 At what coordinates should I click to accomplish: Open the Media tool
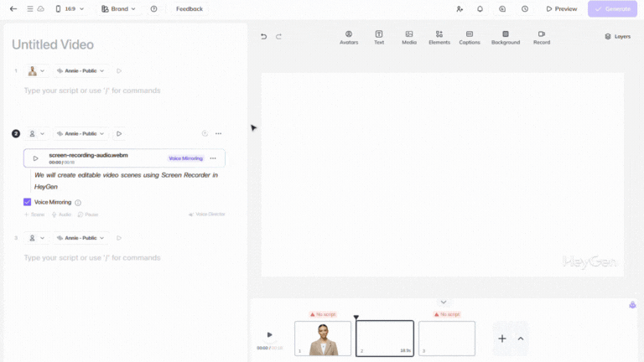[x=409, y=38]
